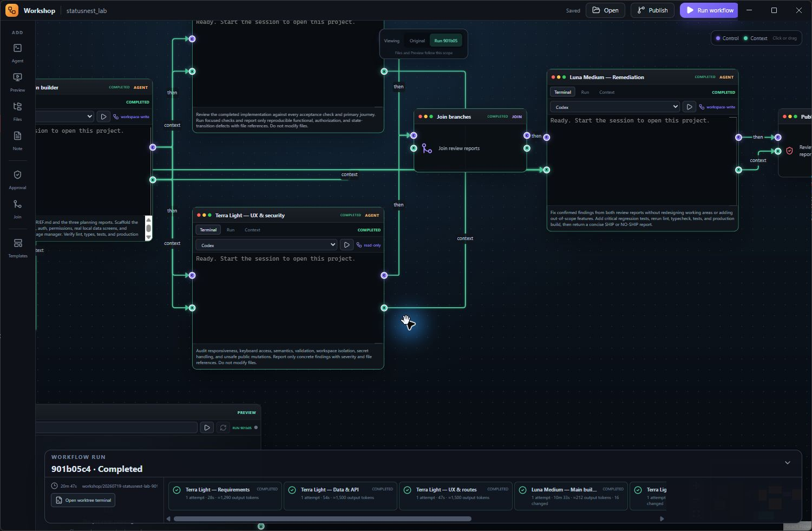The width and height of the screenshot is (812, 531).
Task: Add an Approval node from sidebar
Action: [x=17, y=180]
